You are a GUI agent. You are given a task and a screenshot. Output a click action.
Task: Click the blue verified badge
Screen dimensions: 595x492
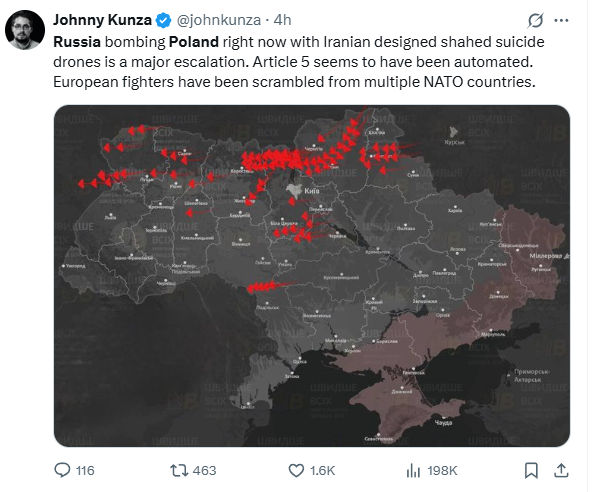point(164,20)
